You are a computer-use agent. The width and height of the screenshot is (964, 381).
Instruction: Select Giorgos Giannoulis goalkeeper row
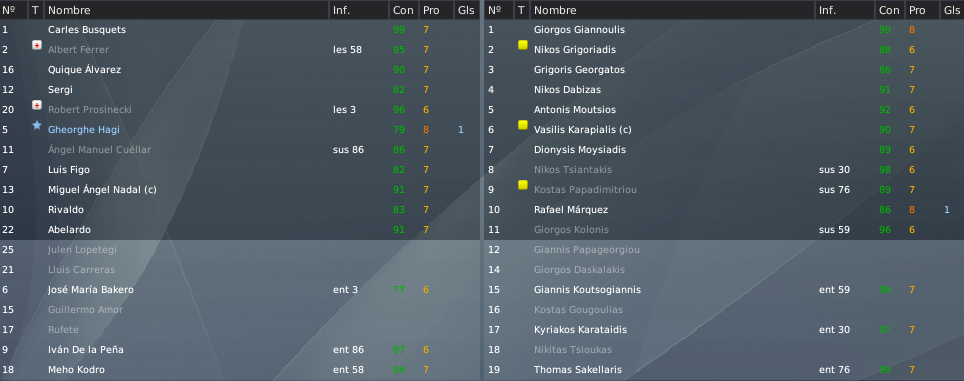(724, 29)
